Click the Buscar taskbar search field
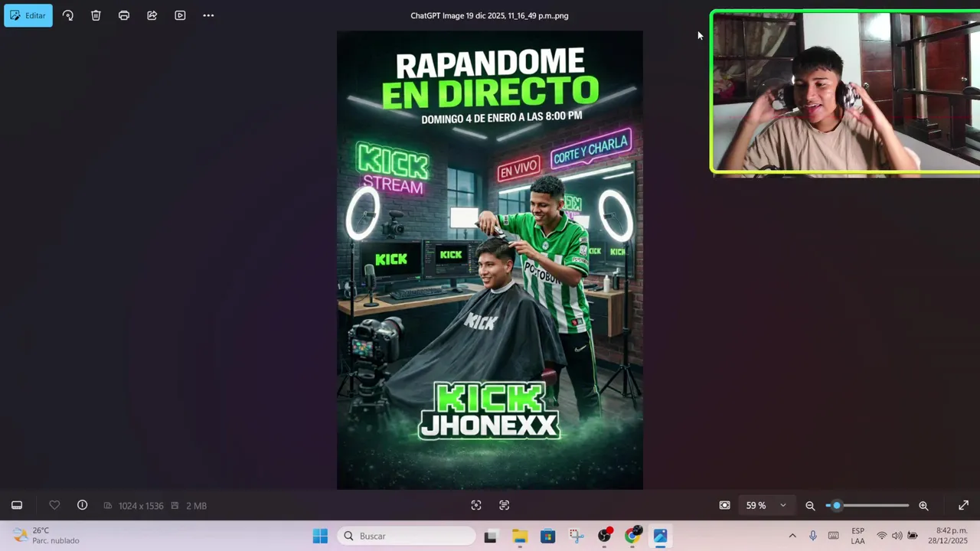The height and width of the screenshot is (551, 980). (x=407, y=536)
